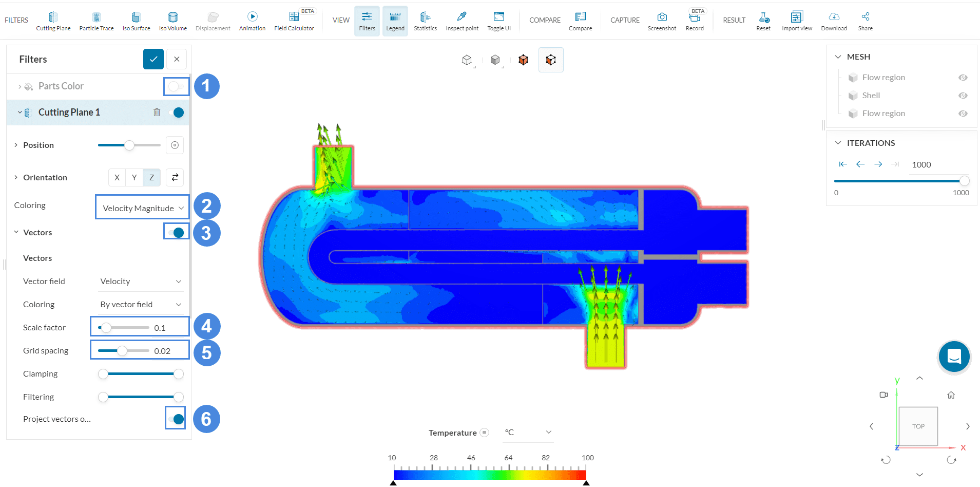Open the Field Calculator

click(x=294, y=21)
